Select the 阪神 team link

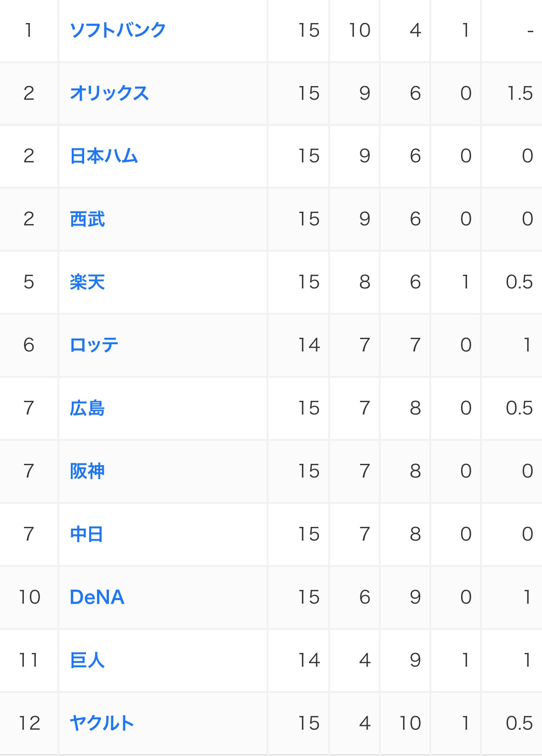pos(87,471)
